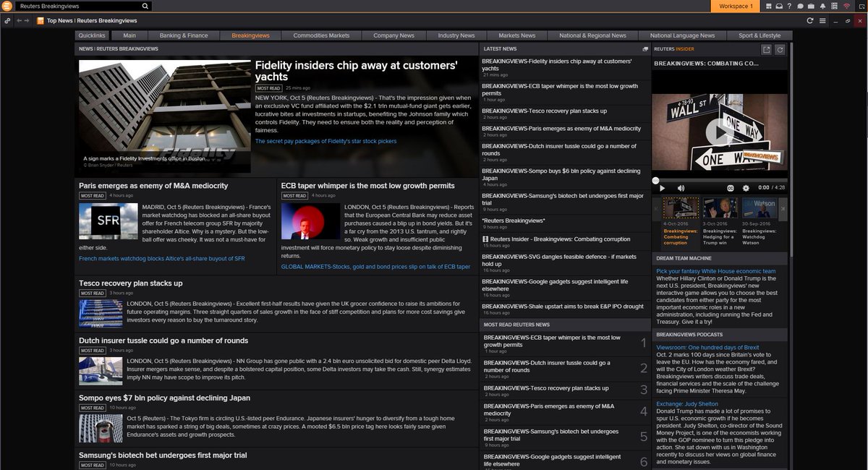Switch to Commodities Markets tab
868x470 pixels.
pos(321,35)
